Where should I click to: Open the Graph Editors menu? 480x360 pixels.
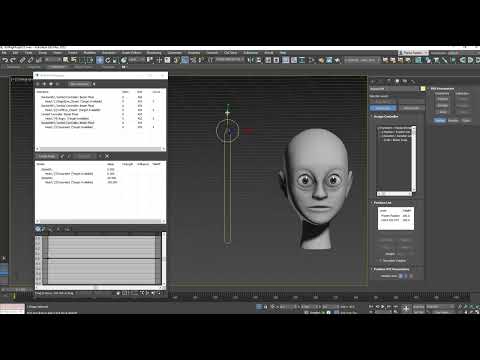click(x=131, y=53)
